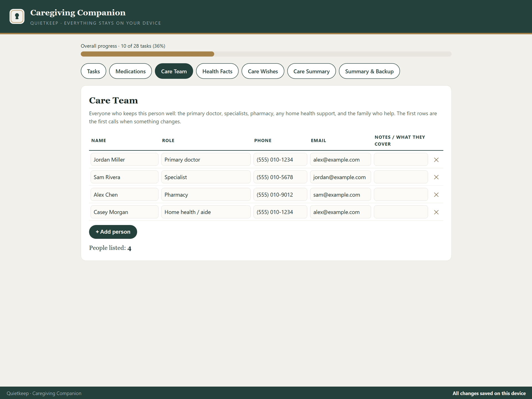Image resolution: width=532 pixels, height=399 pixels.
Task: Edit email field sam@example.com
Action: coord(341,195)
